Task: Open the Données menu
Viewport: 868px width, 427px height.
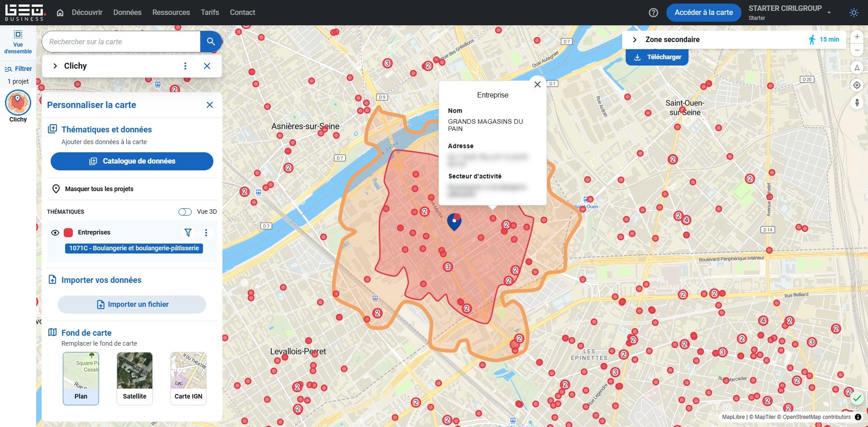Action: (127, 13)
